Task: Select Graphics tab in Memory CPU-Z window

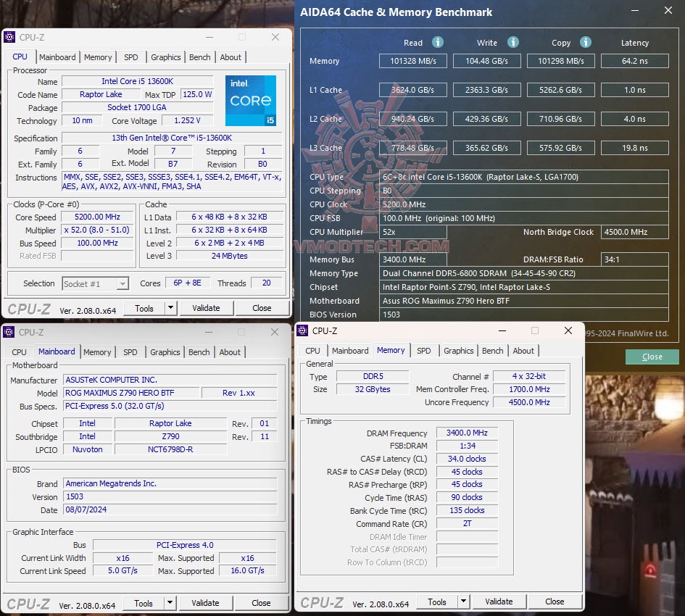Action: (458, 351)
